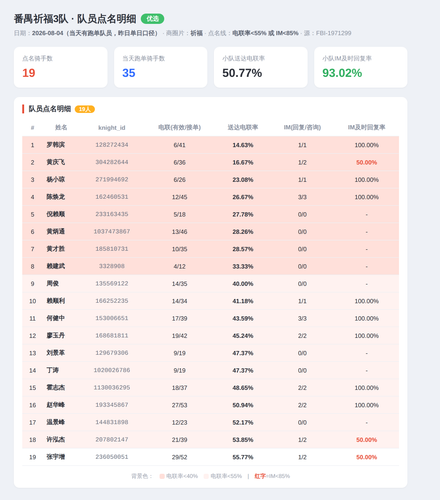440x500 pixels.
Task: Click the 5/18 call count cell
Action: coord(179,214)
